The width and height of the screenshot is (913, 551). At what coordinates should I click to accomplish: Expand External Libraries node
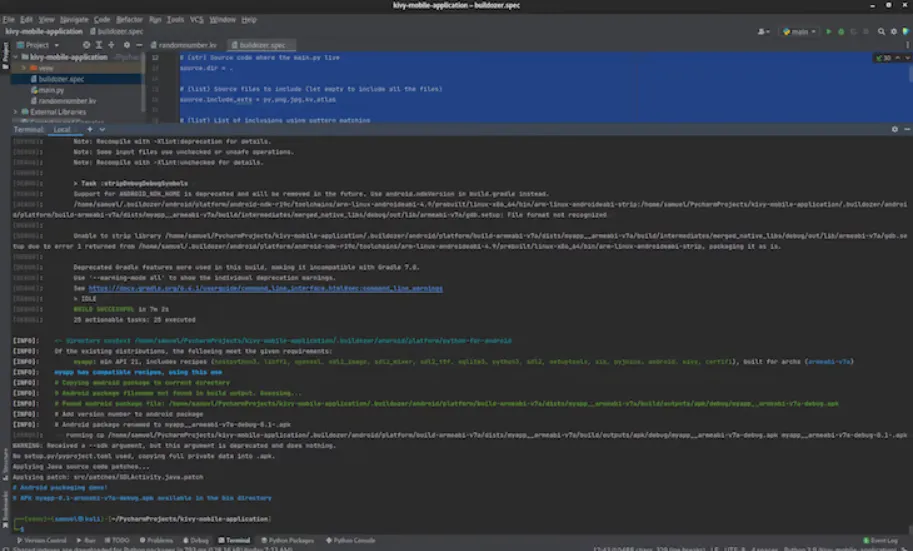click(x=16, y=112)
